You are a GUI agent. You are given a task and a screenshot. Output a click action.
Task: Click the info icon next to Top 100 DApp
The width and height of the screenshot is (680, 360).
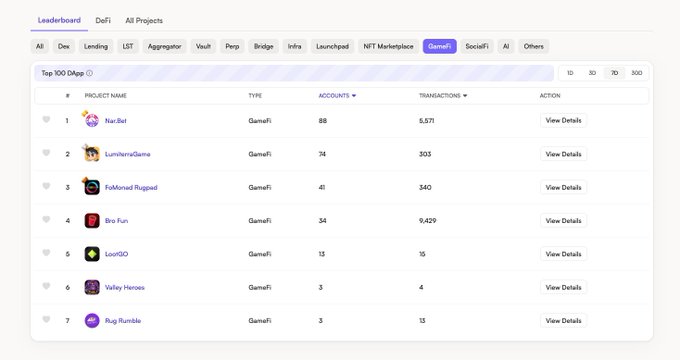[89, 73]
